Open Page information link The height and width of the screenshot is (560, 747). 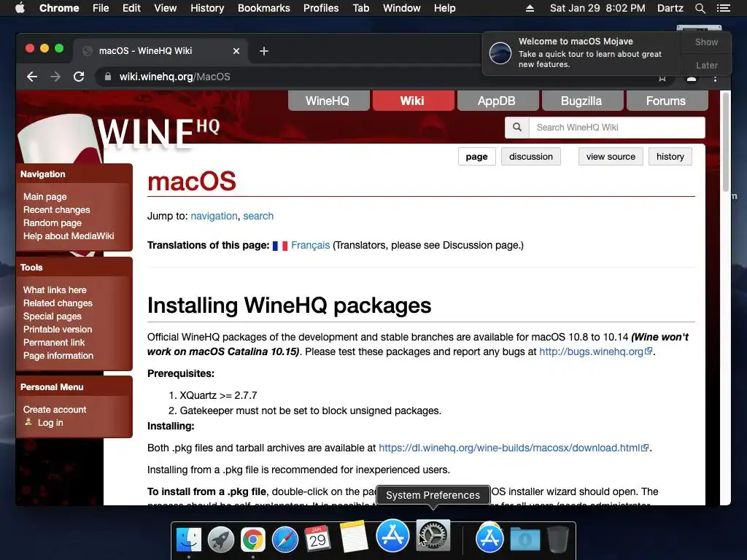58,355
